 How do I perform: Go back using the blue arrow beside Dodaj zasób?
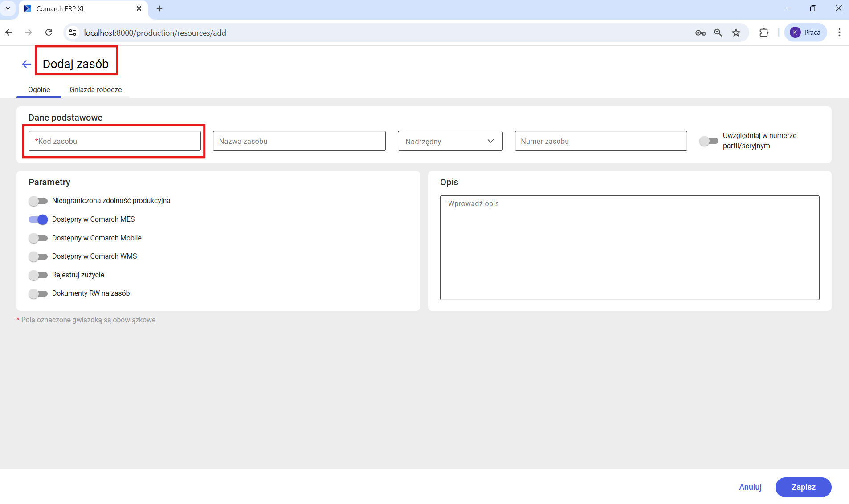tap(27, 64)
